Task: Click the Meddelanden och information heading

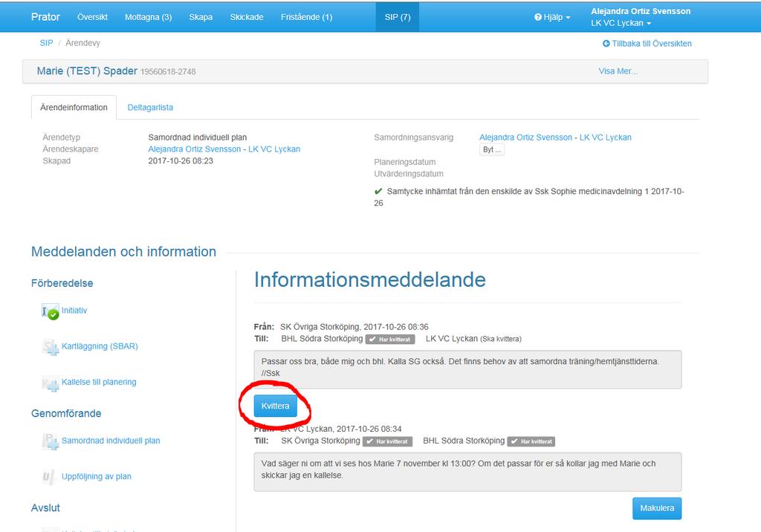Action: 124,251
